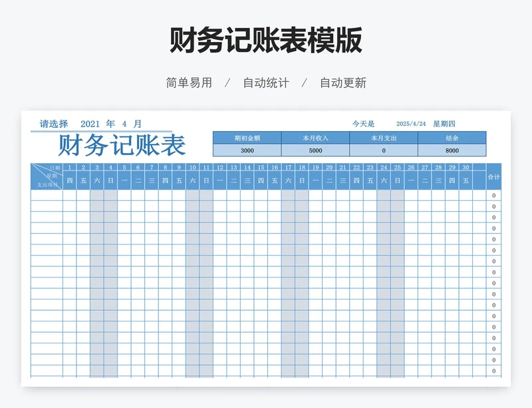Click the 结余 header cell
532x408 pixels.
click(x=452, y=138)
